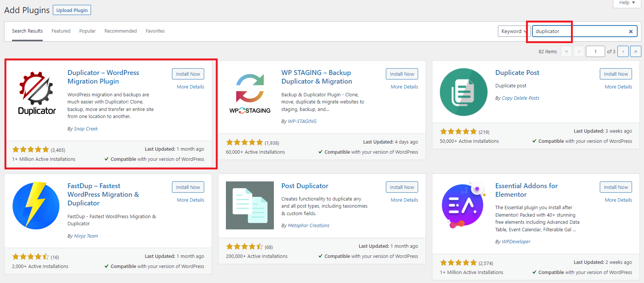Switch to the Search Results tab
The width and height of the screenshot is (644, 283).
(x=27, y=31)
